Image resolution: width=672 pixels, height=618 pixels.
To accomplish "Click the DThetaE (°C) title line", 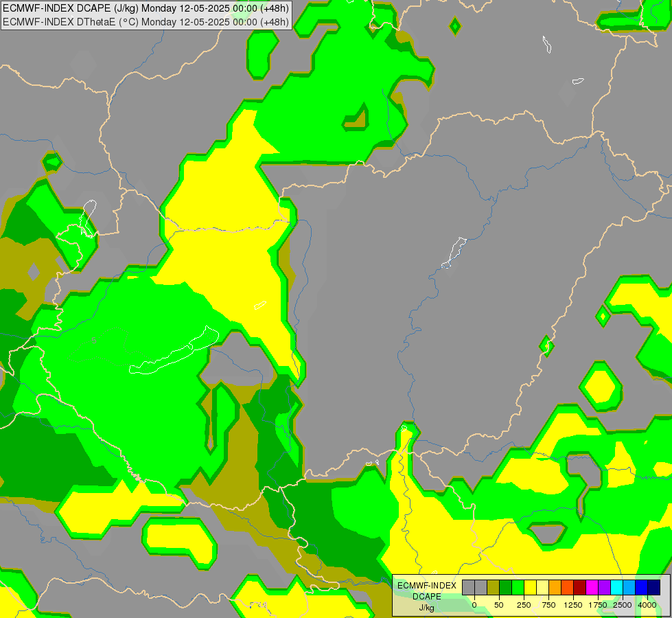I will pos(146,22).
